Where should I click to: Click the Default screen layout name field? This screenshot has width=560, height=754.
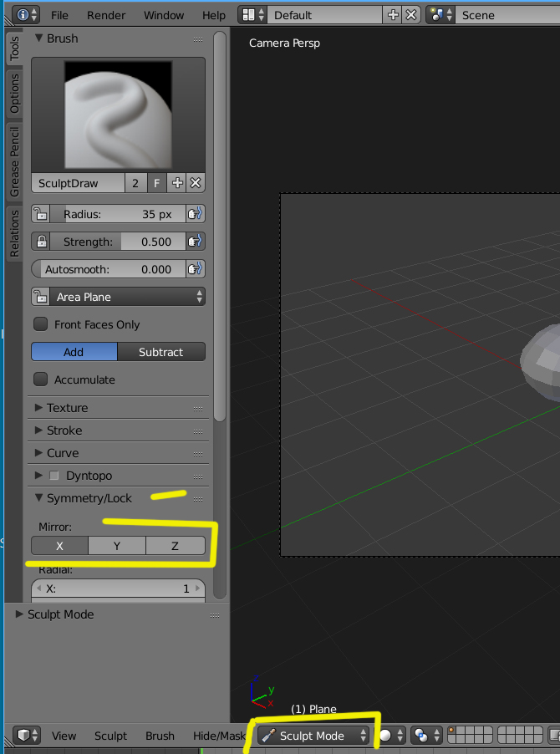[325, 15]
